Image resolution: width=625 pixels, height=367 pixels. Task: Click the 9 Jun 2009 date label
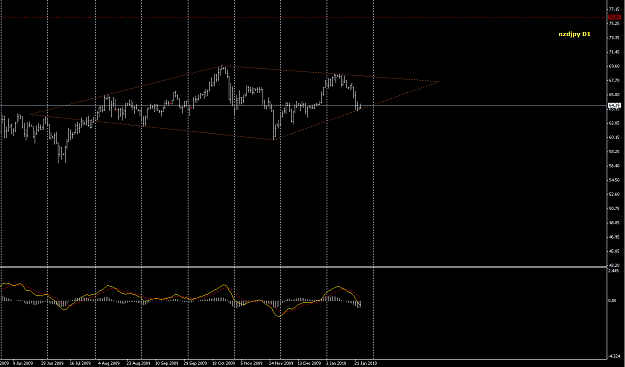(23, 363)
